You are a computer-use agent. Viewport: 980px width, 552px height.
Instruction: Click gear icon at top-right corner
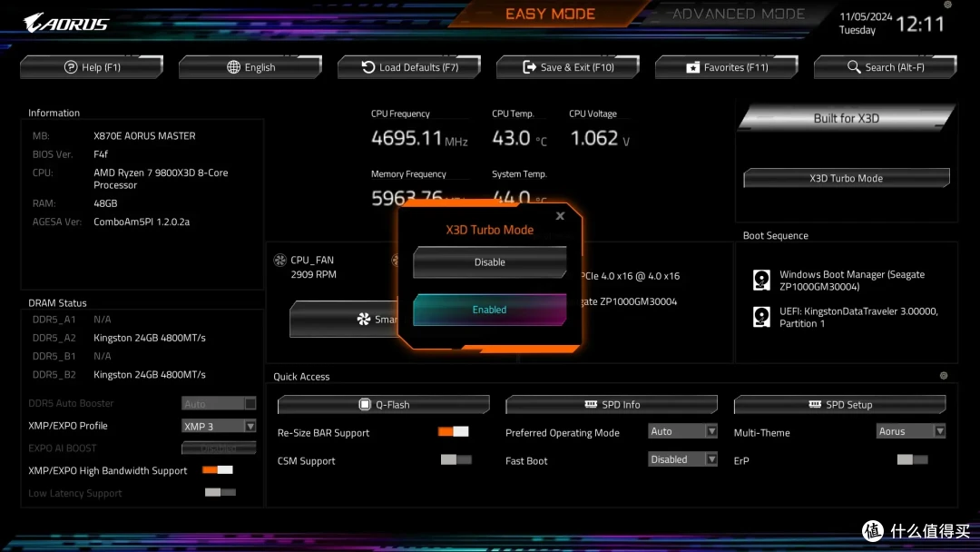pos(947,5)
